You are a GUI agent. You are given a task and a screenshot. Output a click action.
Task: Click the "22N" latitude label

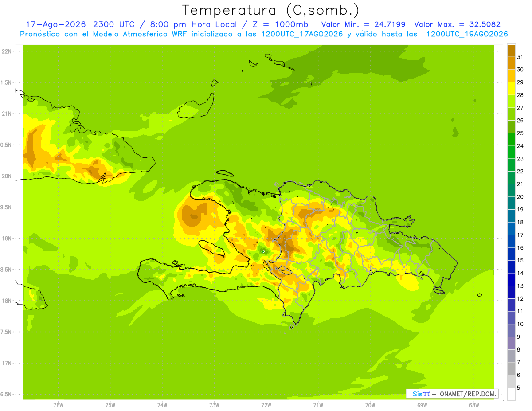pos(6,51)
